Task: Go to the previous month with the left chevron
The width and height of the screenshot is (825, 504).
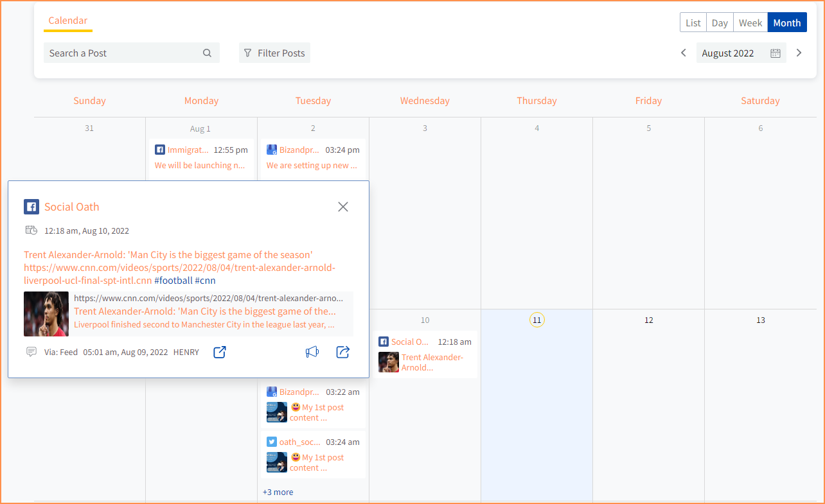Action: coord(683,53)
